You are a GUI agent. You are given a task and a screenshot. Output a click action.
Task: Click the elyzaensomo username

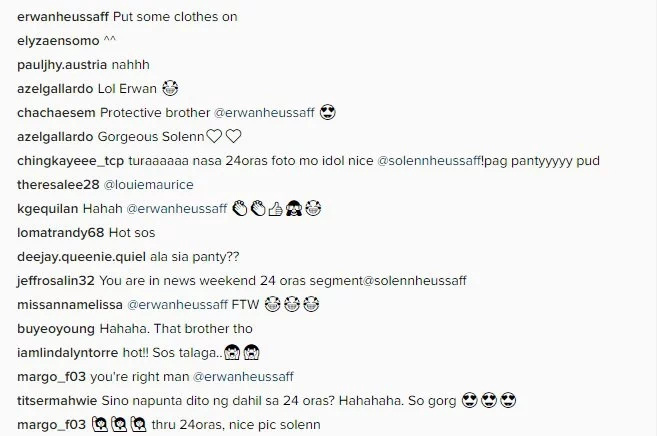tap(58, 41)
